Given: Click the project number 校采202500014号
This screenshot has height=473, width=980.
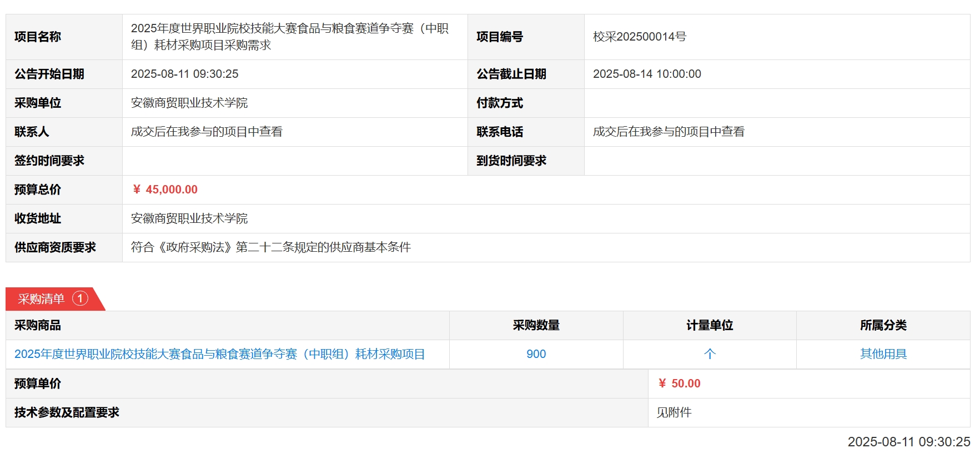Looking at the screenshot, I should [639, 37].
